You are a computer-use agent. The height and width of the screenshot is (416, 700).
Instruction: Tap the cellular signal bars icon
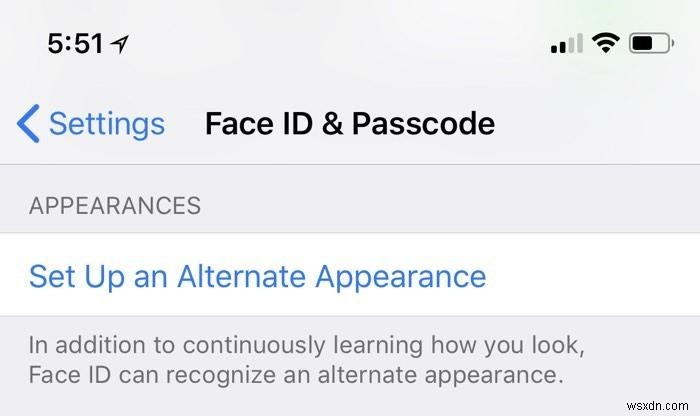567,43
